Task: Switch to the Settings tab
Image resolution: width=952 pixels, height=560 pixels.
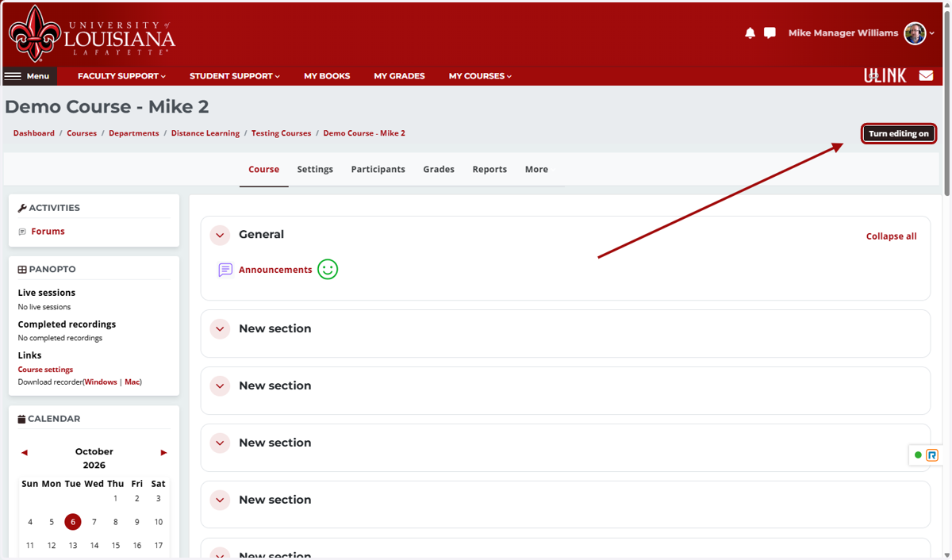Action: click(x=315, y=169)
